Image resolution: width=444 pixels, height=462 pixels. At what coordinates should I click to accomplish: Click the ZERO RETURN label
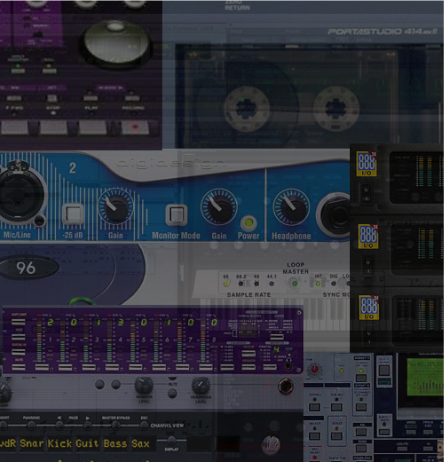pyautogui.click(x=237, y=5)
